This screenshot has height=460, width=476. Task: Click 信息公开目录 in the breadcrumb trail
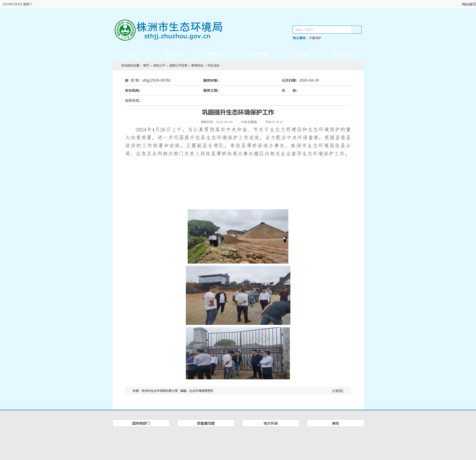178,66
